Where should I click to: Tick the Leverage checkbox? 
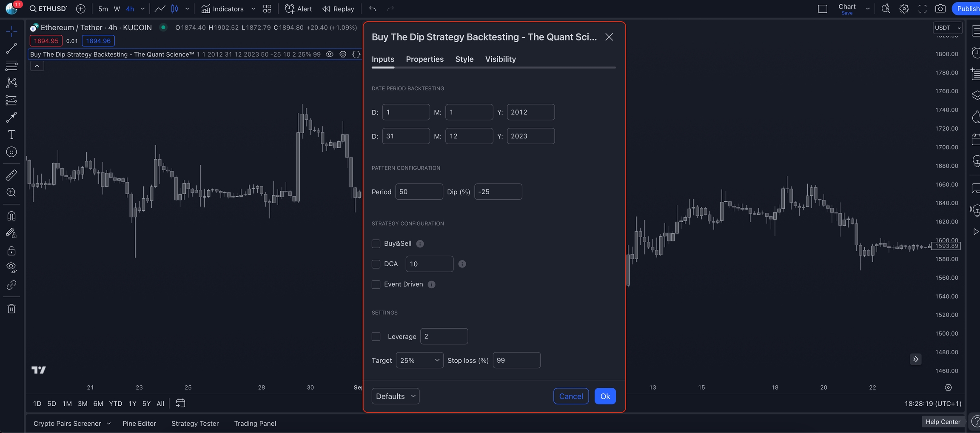pos(376,336)
